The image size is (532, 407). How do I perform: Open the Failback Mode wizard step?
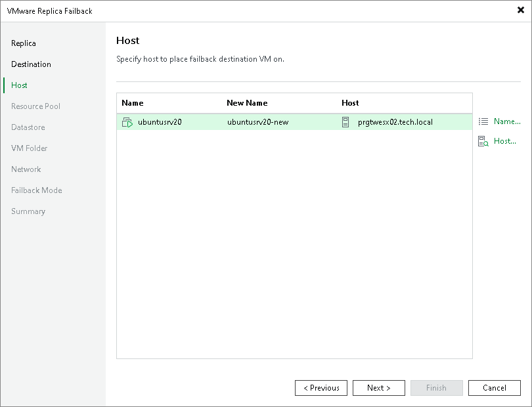pos(36,190)
